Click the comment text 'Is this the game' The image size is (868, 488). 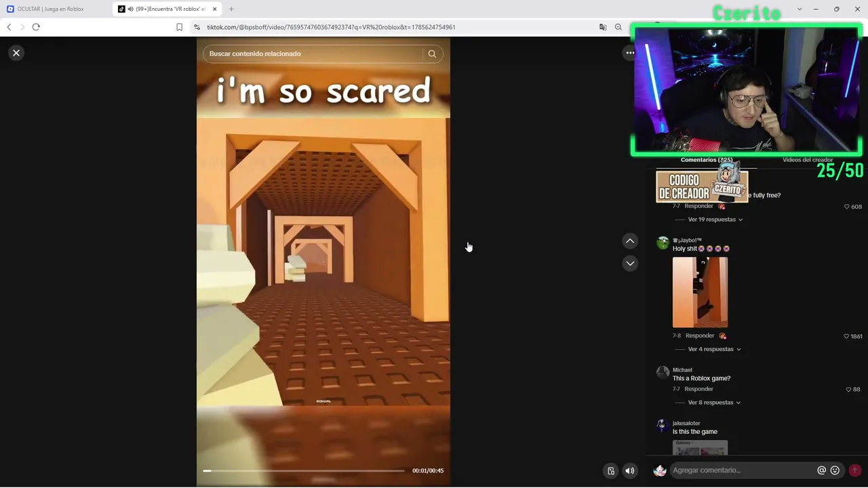point(694,432)
